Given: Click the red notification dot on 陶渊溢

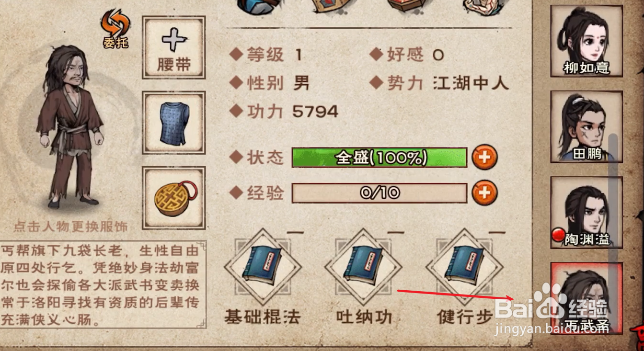Looking at the screenshot, I should click(x=556, y=236).
